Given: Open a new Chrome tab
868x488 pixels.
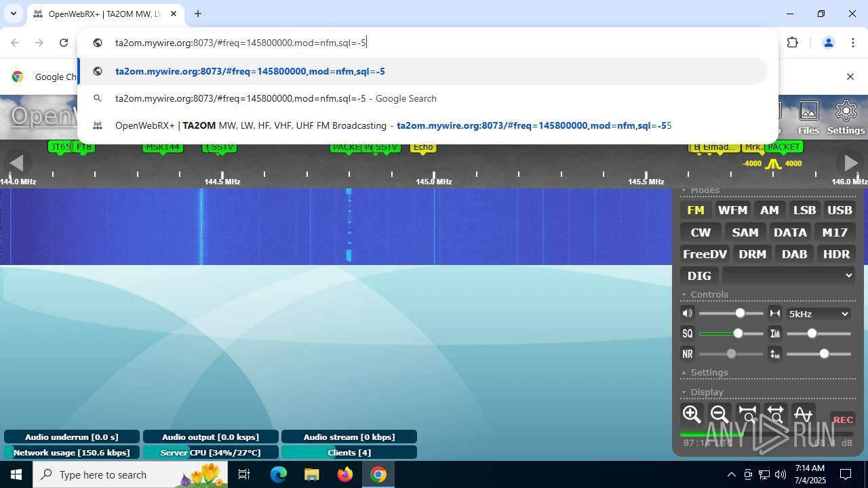Looking at the screenshot, I should (198, 14).
